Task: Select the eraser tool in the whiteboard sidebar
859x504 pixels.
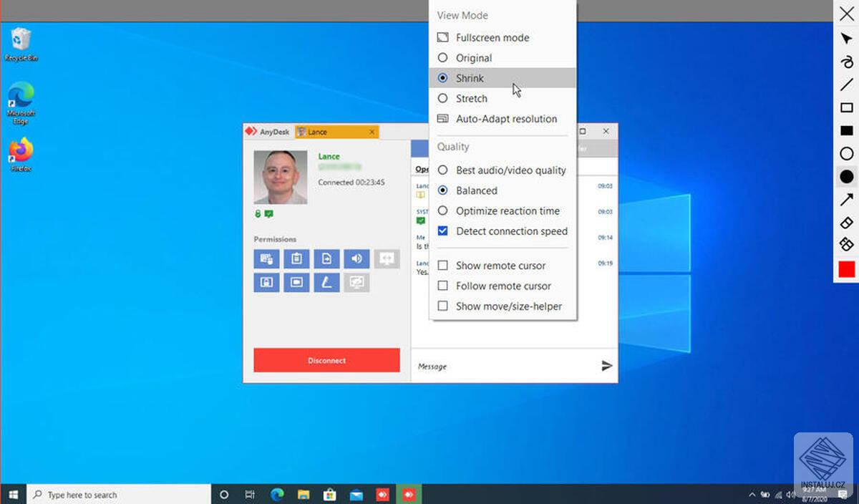Action: click(x=847, y=223)
